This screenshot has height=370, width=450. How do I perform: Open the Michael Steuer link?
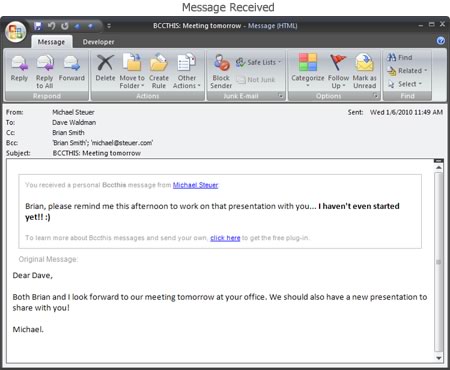tap(195, 185)
